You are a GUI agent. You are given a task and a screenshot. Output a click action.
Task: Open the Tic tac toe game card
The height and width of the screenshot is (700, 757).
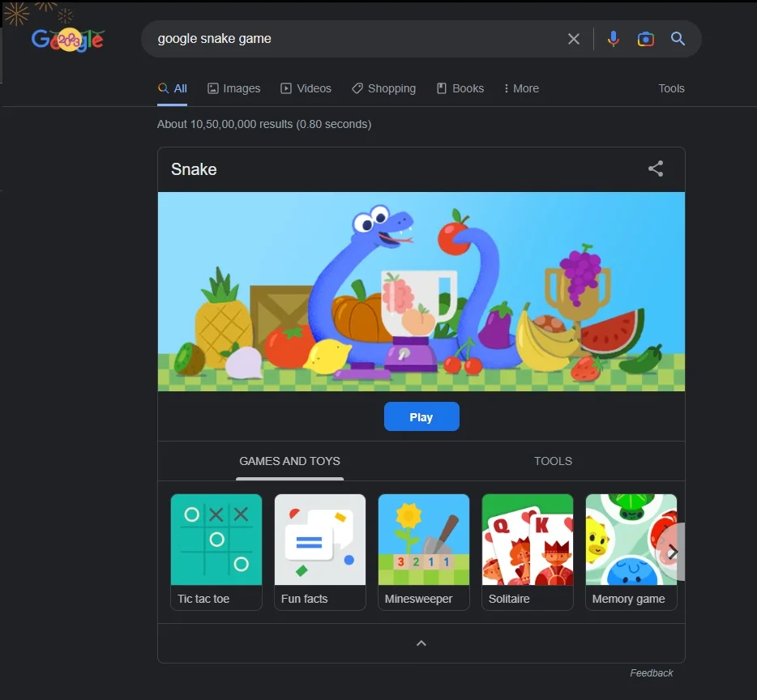click(216, 552)
